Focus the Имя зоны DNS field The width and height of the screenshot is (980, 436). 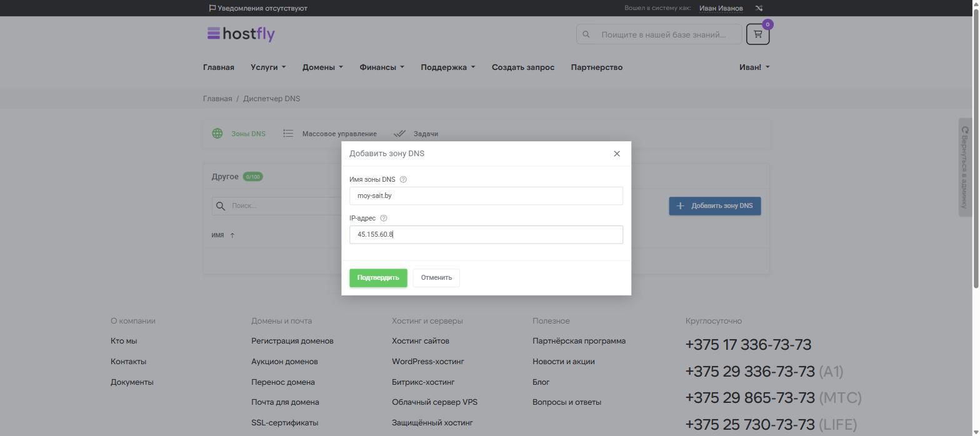(486, 196)
